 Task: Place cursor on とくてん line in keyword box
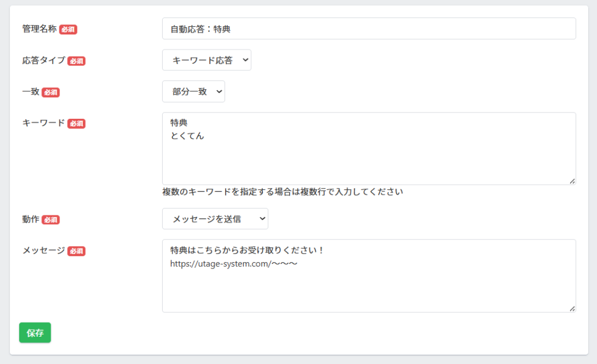pos(187,136)
